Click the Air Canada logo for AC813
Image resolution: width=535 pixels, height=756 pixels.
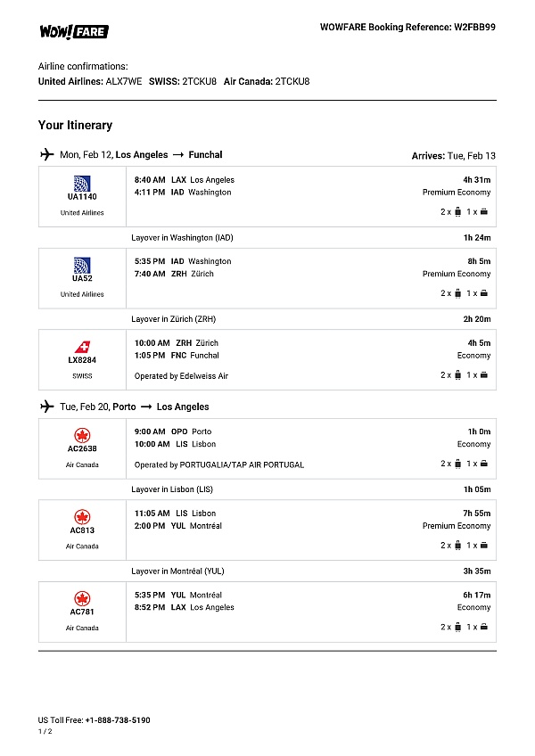pyautogui.click(x=82, y=517)
